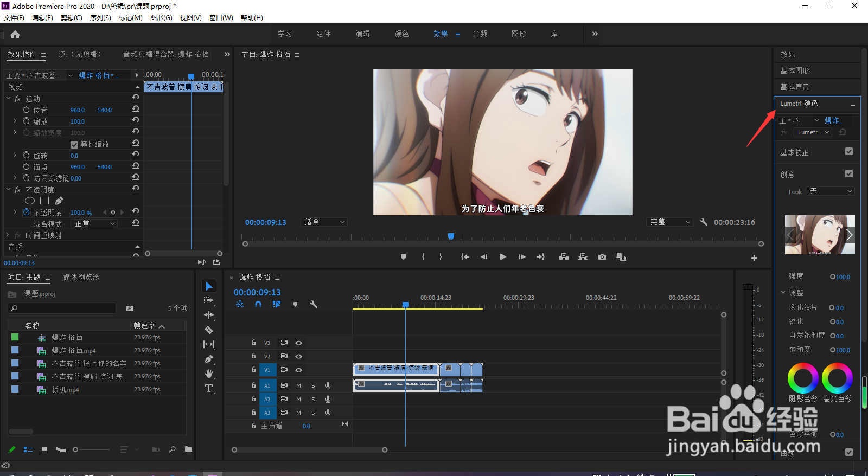
Task: Open the playback resolution dropdown
Action: pyautogui.click(x=670, y=222)
